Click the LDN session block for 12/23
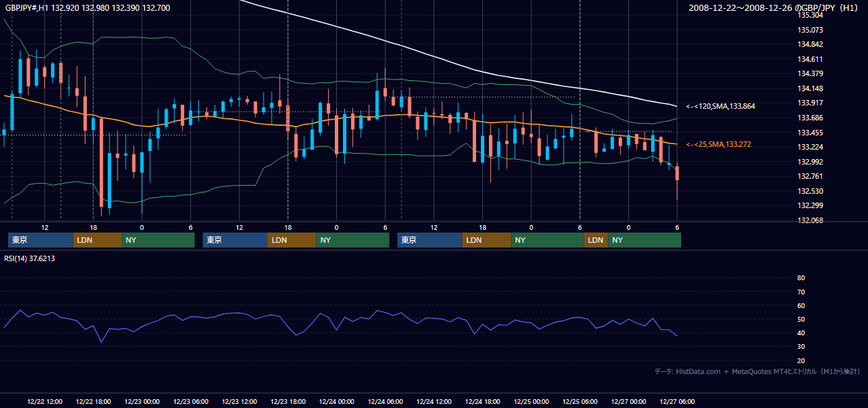868x408 pixels. (291, 240)
